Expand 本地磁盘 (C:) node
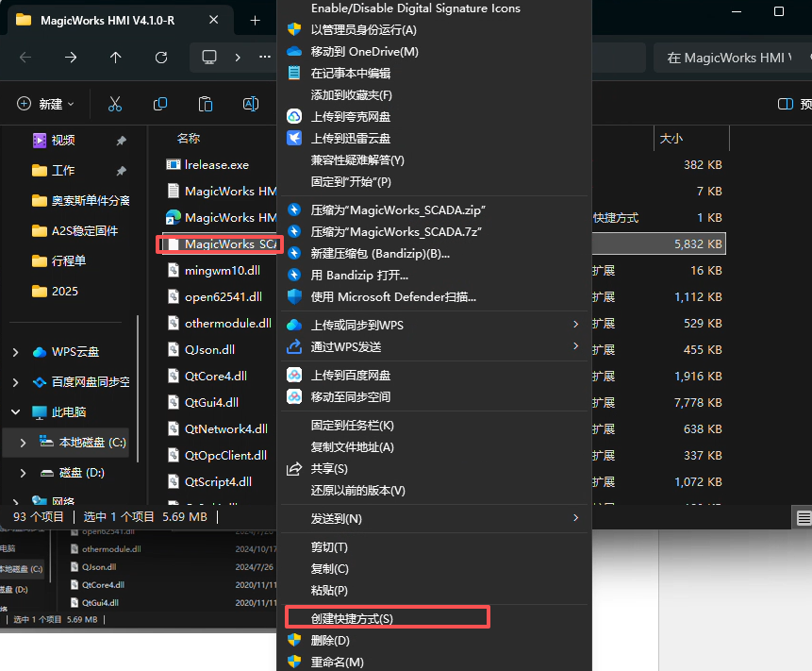This screenshot has height=671, width=812. pyautogui.click(x=23, y=443)
